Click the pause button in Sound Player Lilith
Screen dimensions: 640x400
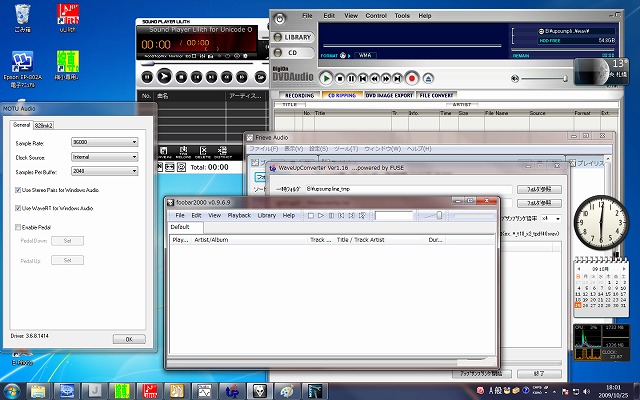147,77
